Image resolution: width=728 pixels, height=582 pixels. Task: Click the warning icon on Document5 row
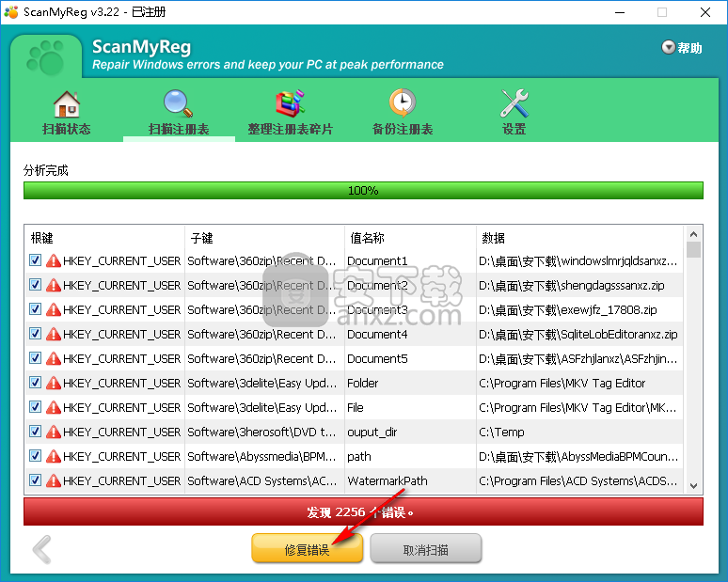click(x=54, y=358)
